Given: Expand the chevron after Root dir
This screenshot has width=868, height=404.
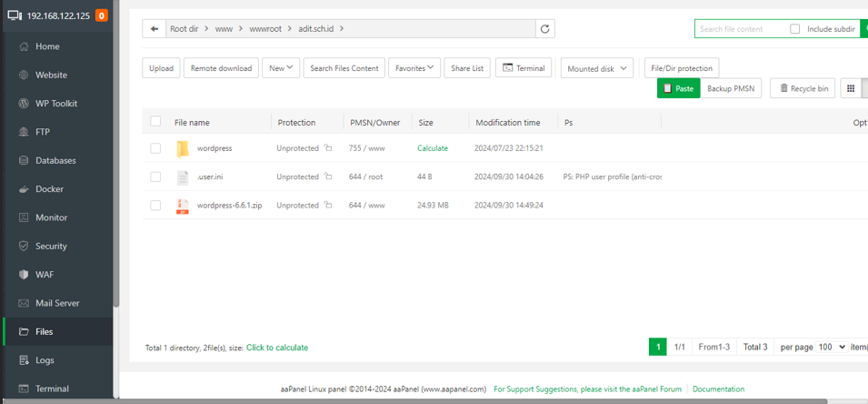Looking at the screenshot, I should click(205, 29).
